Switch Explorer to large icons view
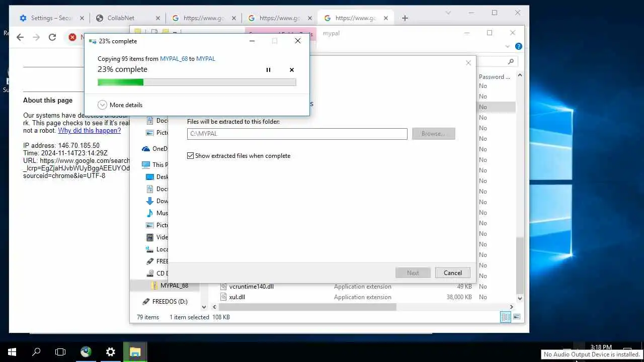This screenshot has width=644, height=362. (516, 317)
